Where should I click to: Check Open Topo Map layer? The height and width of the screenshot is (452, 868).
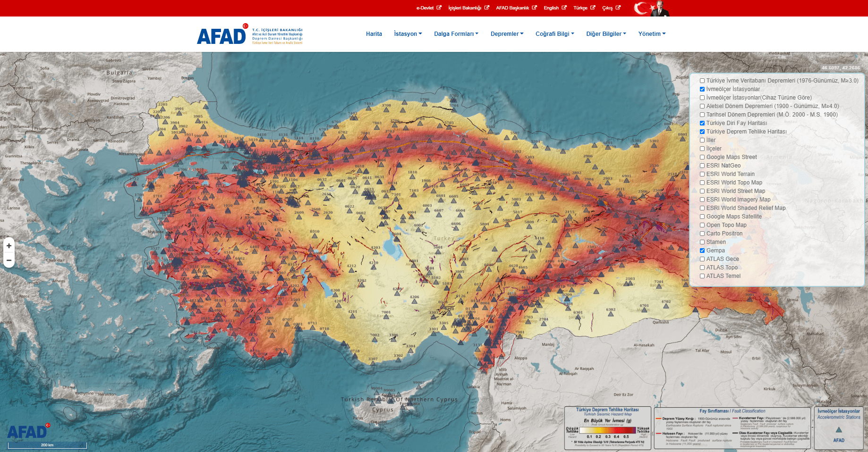[702, 225]
